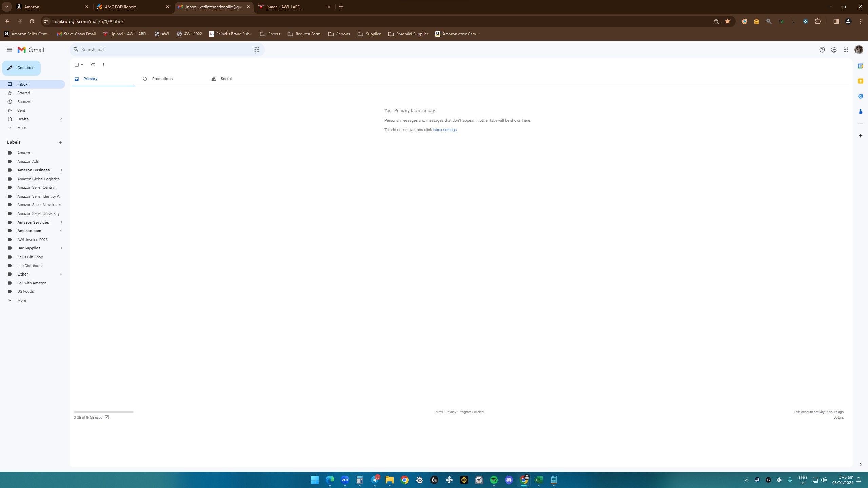Hide side panel arrow at bottom right
The width and height of the screenshot is (868, 488).
(860, 464)
